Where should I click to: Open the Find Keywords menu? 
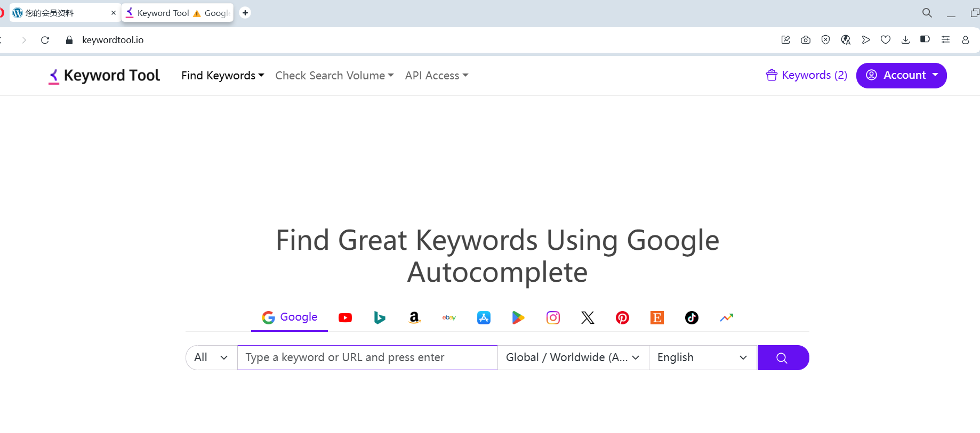pos(223,76)
